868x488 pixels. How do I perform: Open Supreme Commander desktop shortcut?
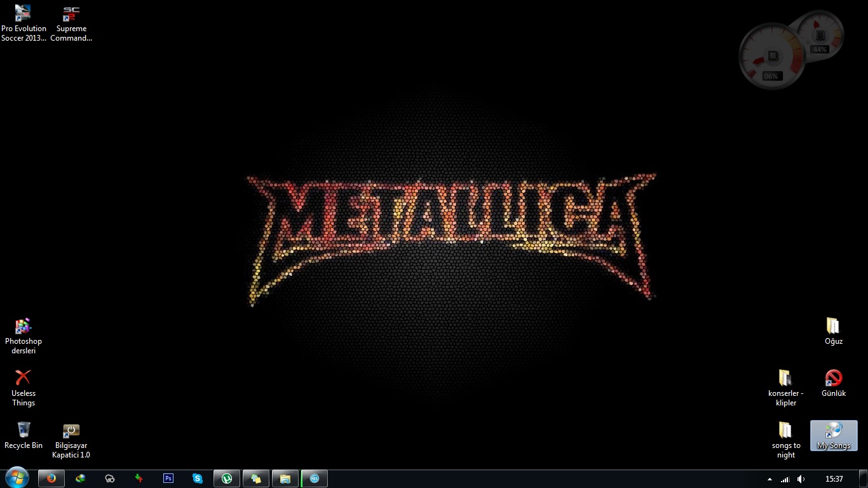(71, 23)
